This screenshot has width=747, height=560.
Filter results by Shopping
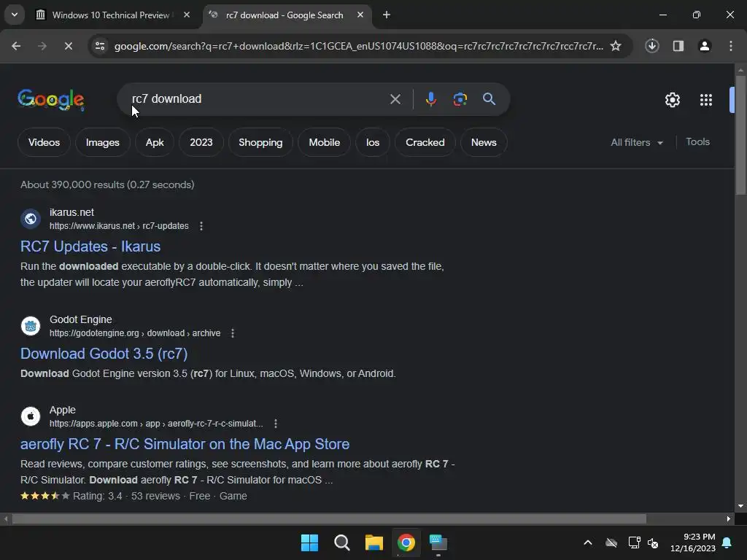(260, 142)
